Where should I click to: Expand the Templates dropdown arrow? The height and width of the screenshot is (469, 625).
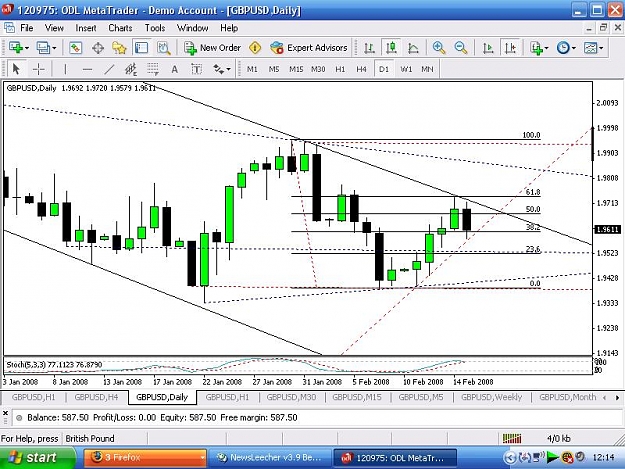(601, 48)
